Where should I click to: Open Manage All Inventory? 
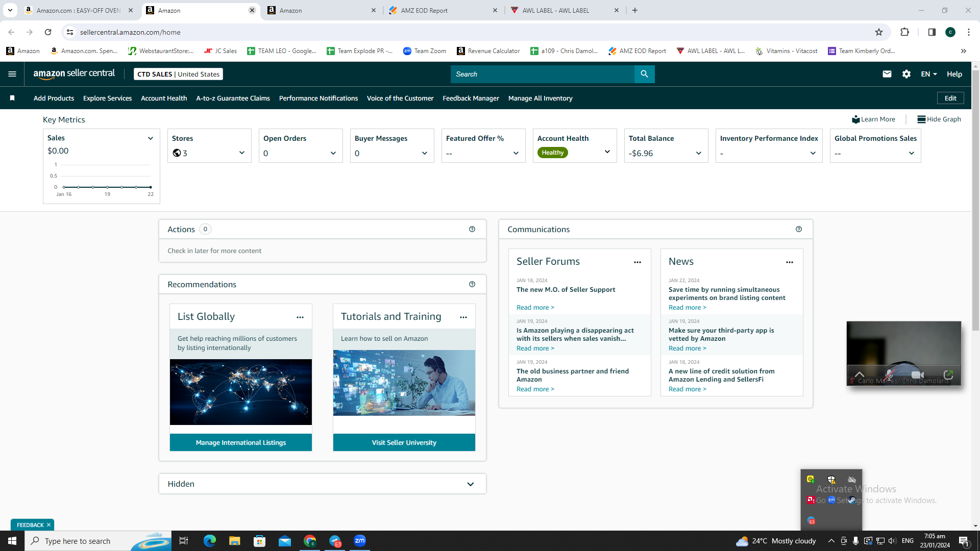pos(540,98)
